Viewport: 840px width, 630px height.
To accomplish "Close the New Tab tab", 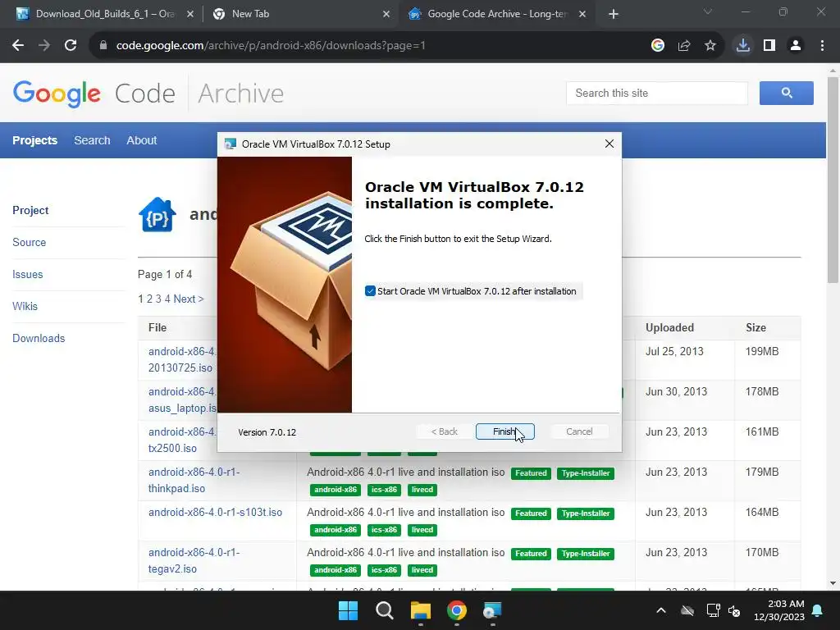I will point(386,14).
